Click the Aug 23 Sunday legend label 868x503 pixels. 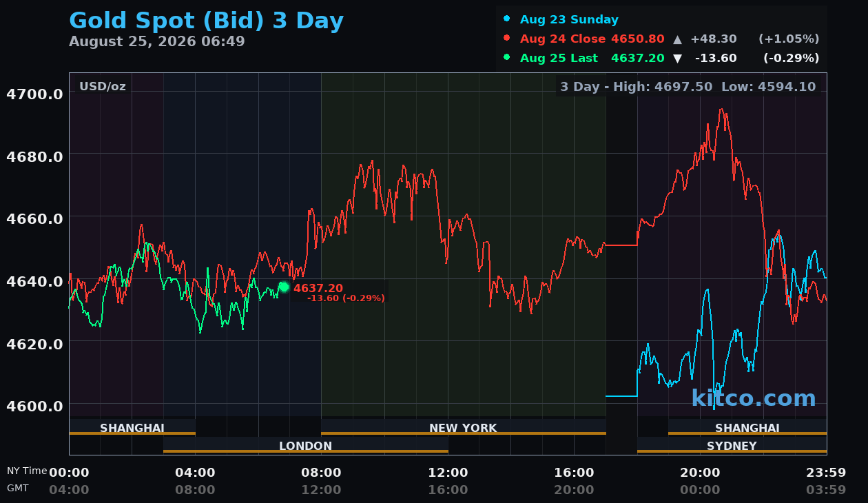click(x=569, y=19)
